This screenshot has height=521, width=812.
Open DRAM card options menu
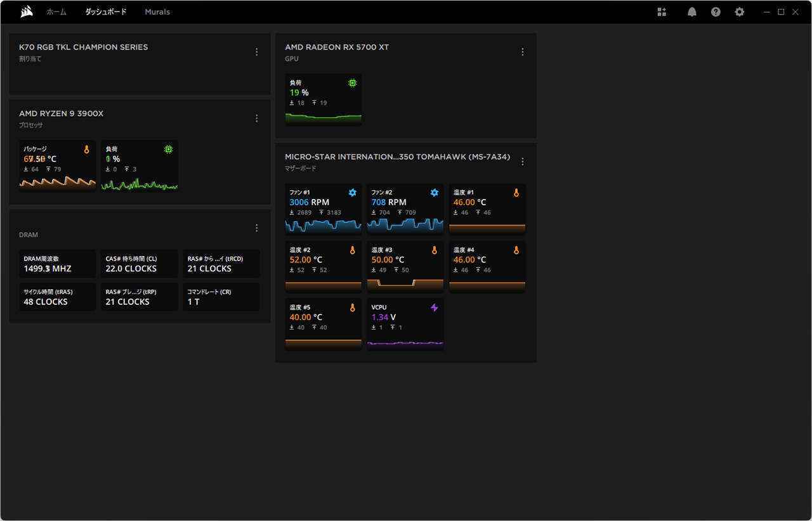click(x=256, y=228)
